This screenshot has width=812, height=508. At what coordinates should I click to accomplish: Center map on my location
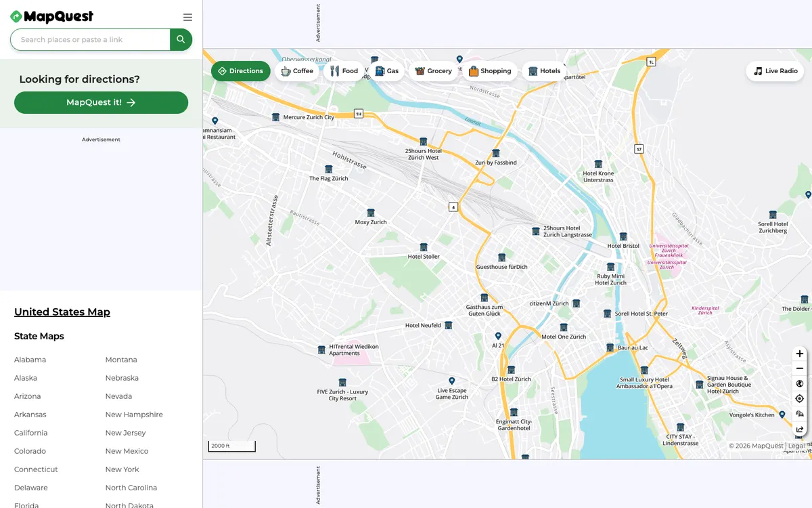click(800, 398)
